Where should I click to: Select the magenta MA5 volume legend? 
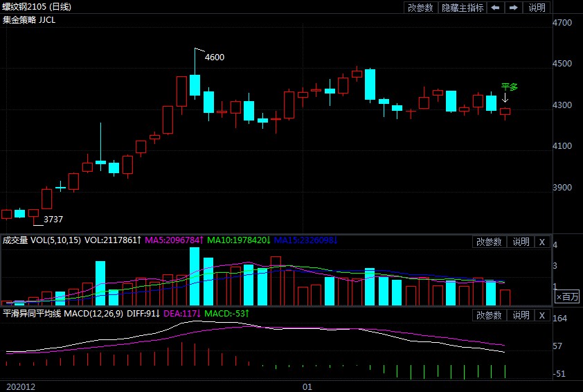[174, 240]
